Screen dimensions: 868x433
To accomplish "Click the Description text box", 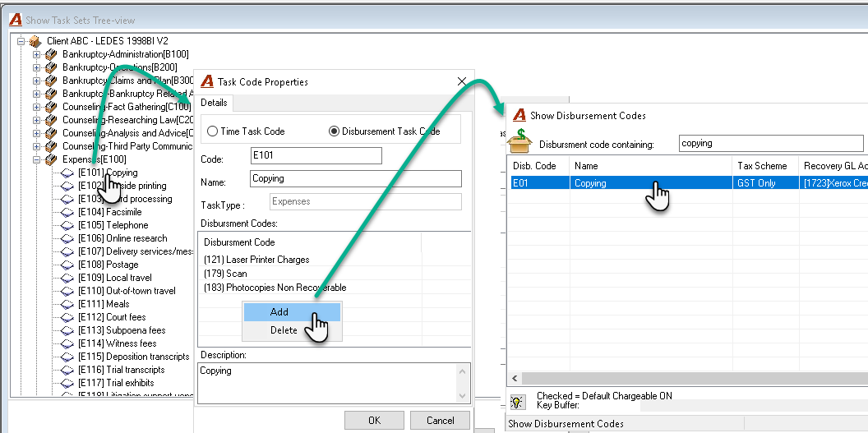I will point(327,383).
